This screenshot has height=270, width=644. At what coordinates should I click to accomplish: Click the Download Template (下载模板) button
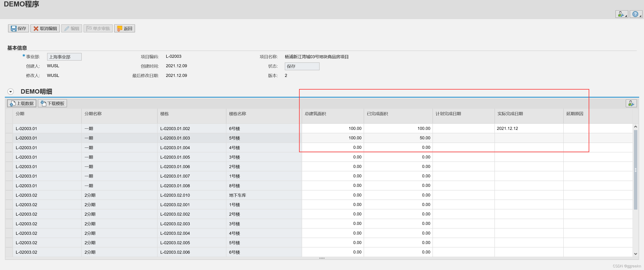coord(53,103)
